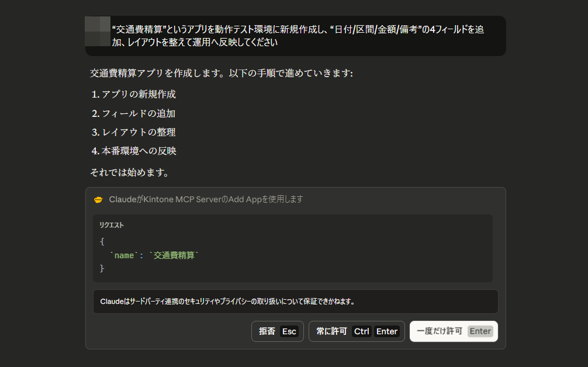The width and height of the screenshot is (588, 367).
Task: Click the list item 本番環境への反映
Action: click(139, 151)
